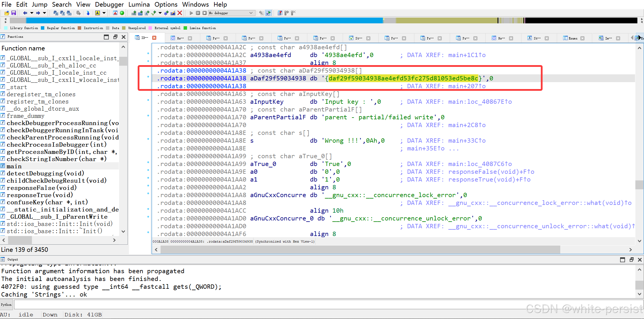Click the stop process button
This screenshot has height=319, width=644.
[204, 13]
